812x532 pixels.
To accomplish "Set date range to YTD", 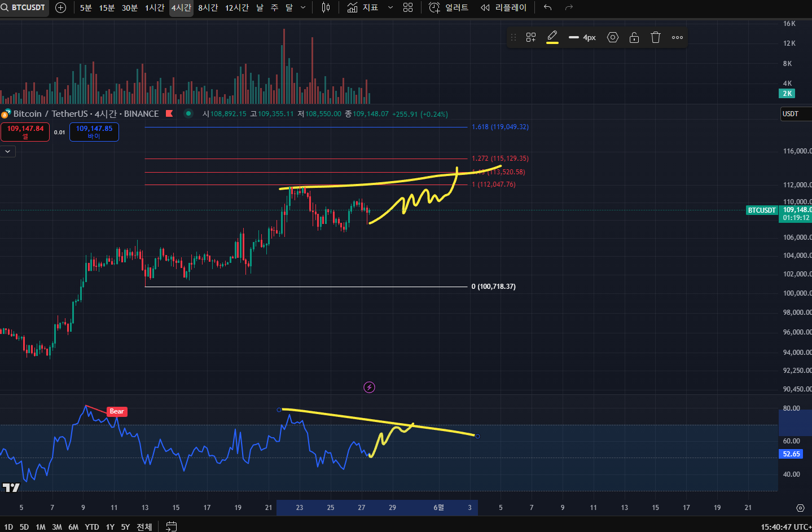I will coord(92,527).
